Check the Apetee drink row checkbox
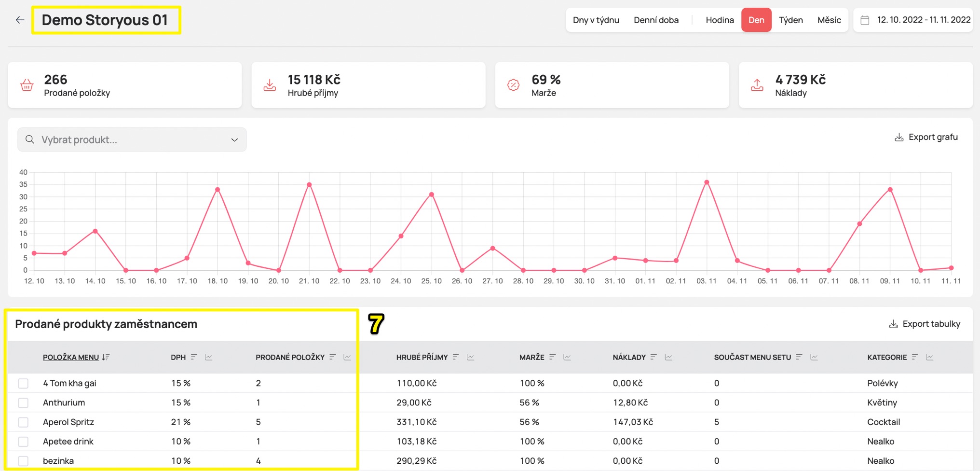This screenshot has width=980, height=471. pos(23,442)
